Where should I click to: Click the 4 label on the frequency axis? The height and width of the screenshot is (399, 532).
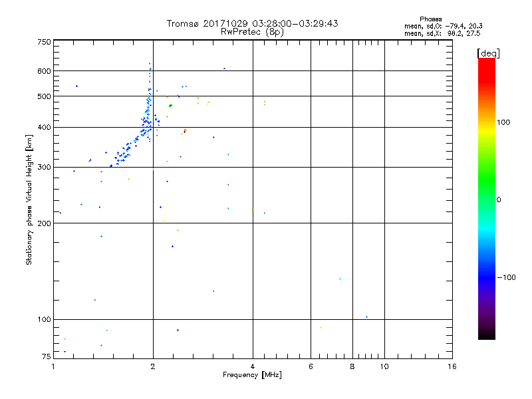point(252,366)
